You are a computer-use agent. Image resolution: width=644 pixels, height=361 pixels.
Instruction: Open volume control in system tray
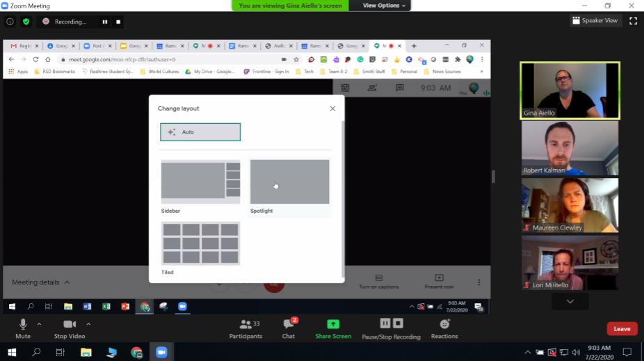pyautogui.click(x=576, y=353)
